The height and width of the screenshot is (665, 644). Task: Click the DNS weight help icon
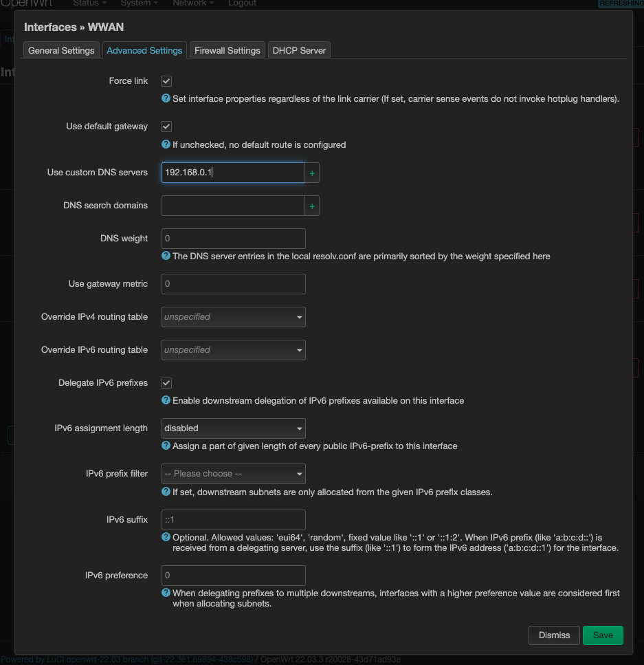[166, 256]
